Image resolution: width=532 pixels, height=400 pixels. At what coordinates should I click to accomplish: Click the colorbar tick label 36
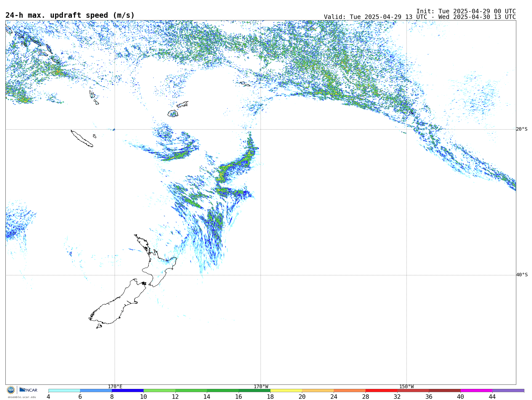(429, 397)
